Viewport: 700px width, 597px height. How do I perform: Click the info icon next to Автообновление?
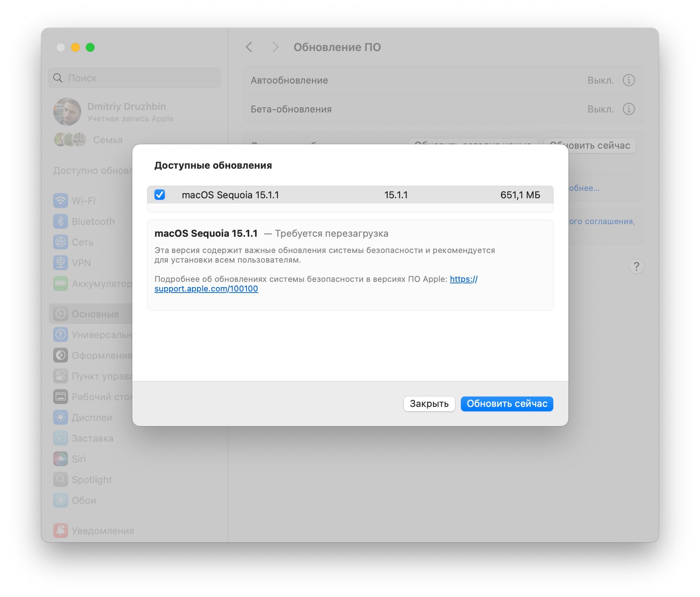(x=629, y=80)
